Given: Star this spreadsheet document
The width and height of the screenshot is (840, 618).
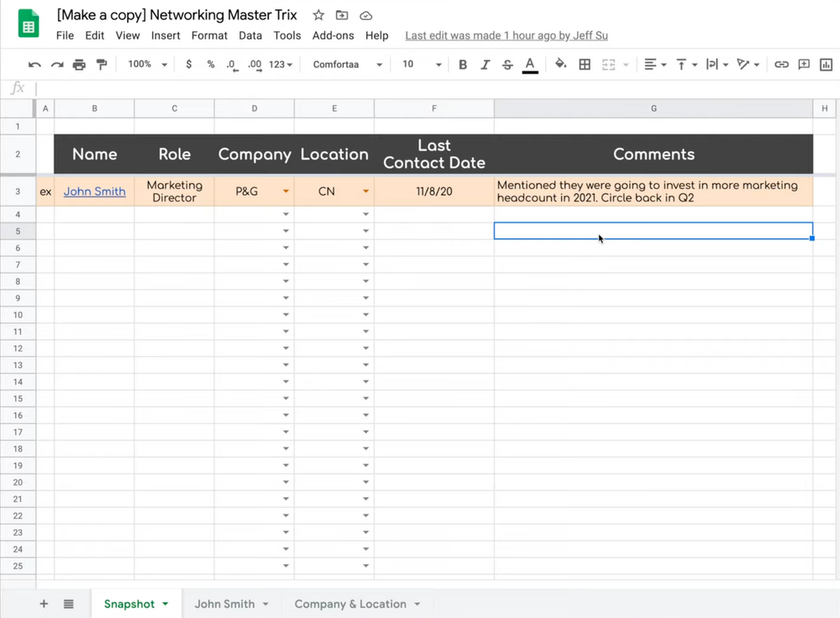Looking at the screenshot, I should pyautogui.click(x=318, y=15).
